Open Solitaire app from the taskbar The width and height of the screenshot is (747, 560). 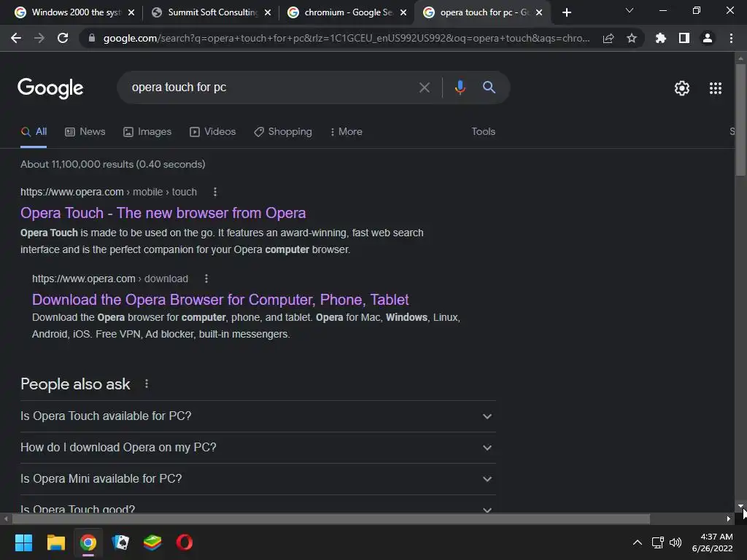tap(120, 542)
